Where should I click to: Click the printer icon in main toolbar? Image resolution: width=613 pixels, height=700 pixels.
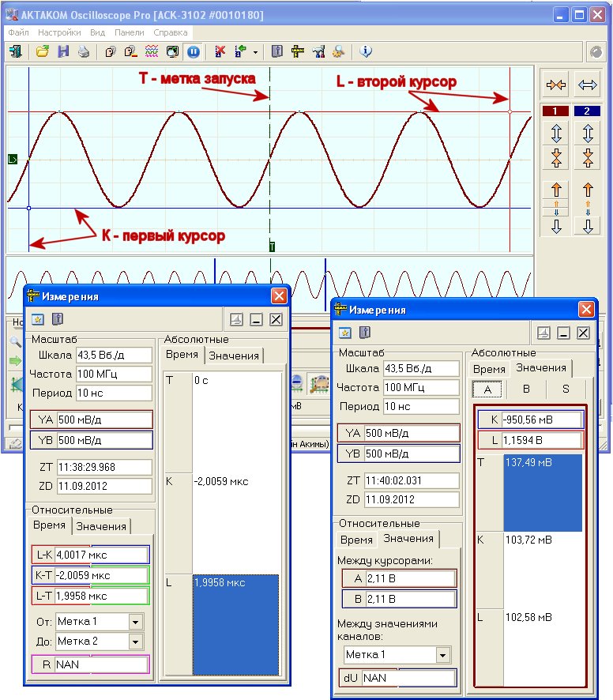click(84, 51)
